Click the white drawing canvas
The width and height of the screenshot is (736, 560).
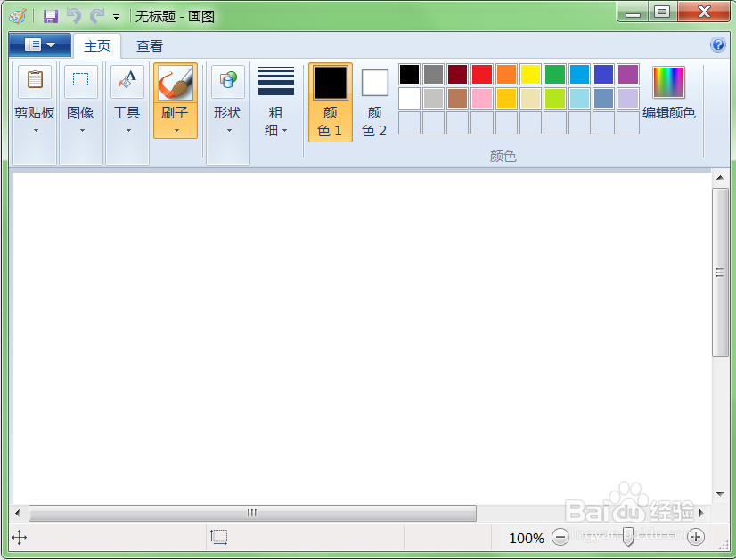(x=362, y=338)
